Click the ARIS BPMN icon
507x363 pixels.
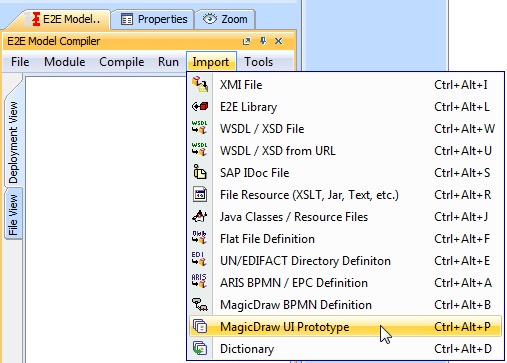(x=200, y=282)
